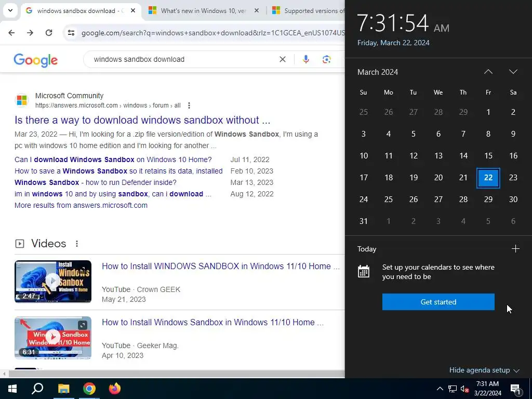Open Windows taskbar search
This screenshot has width=532, height=399.
[37, 389]
